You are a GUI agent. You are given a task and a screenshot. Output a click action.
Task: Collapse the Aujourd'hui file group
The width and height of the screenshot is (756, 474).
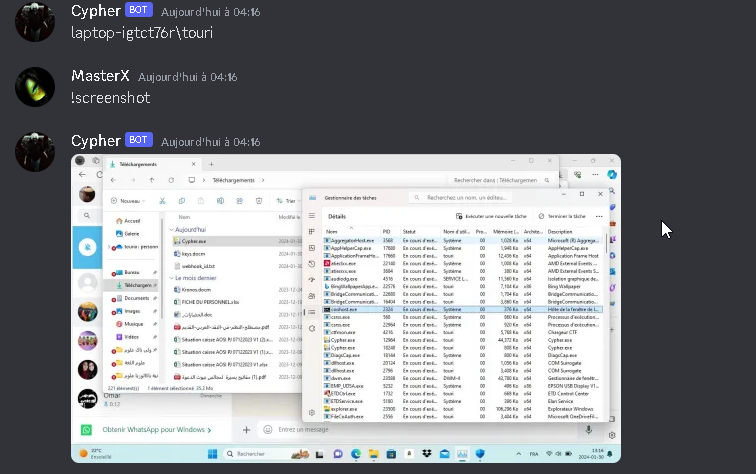coord(171,230)
